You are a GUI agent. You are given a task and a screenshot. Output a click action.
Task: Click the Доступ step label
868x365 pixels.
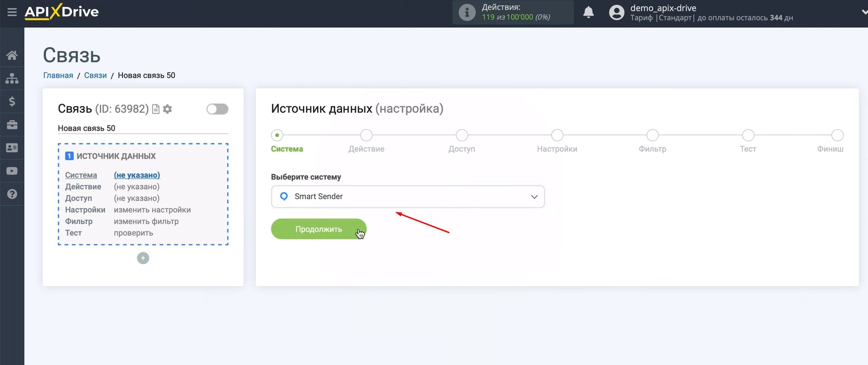pos(462,149)
